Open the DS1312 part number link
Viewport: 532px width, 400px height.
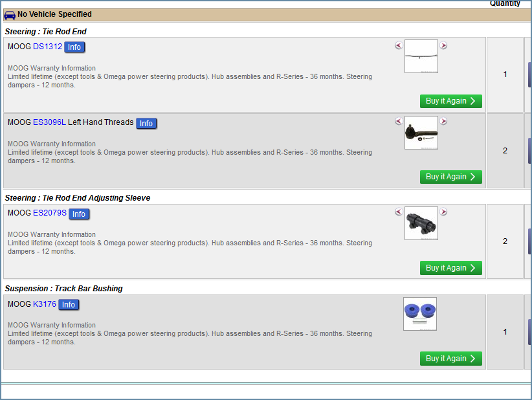point(47,47)
